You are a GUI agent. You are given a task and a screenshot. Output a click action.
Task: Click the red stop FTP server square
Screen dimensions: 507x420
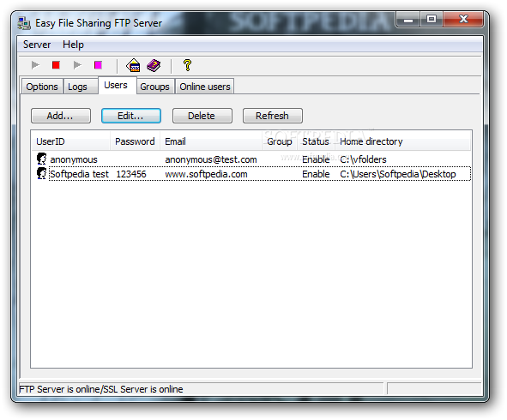coord(56,65)
